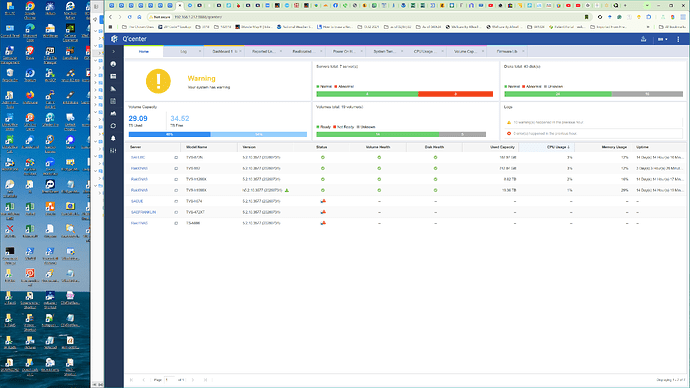Viewport: 690px width, 388px height.
Task: Sort by the CPU Usage column header
Action: coord(558,147)
